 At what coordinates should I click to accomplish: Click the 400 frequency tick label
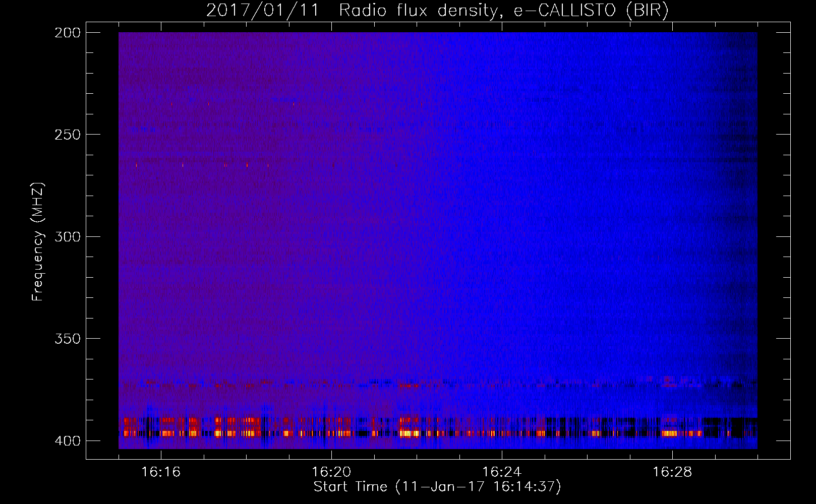(68, 441)
